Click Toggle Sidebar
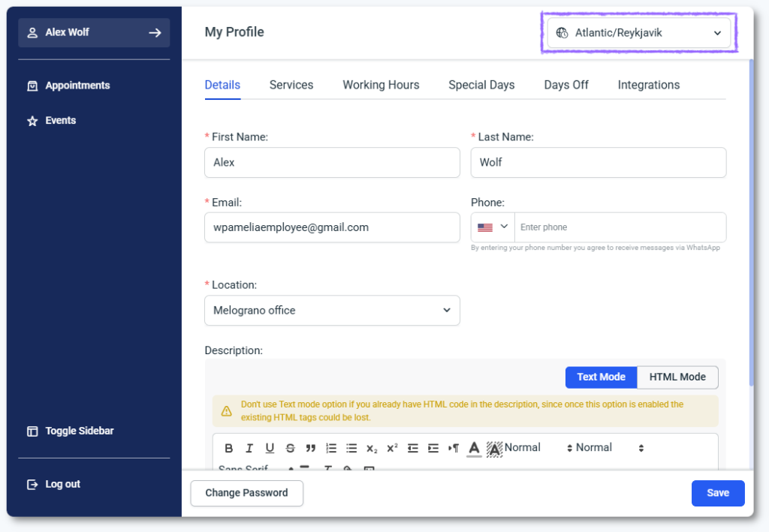 pyautogui.click(x=79, y=431)
